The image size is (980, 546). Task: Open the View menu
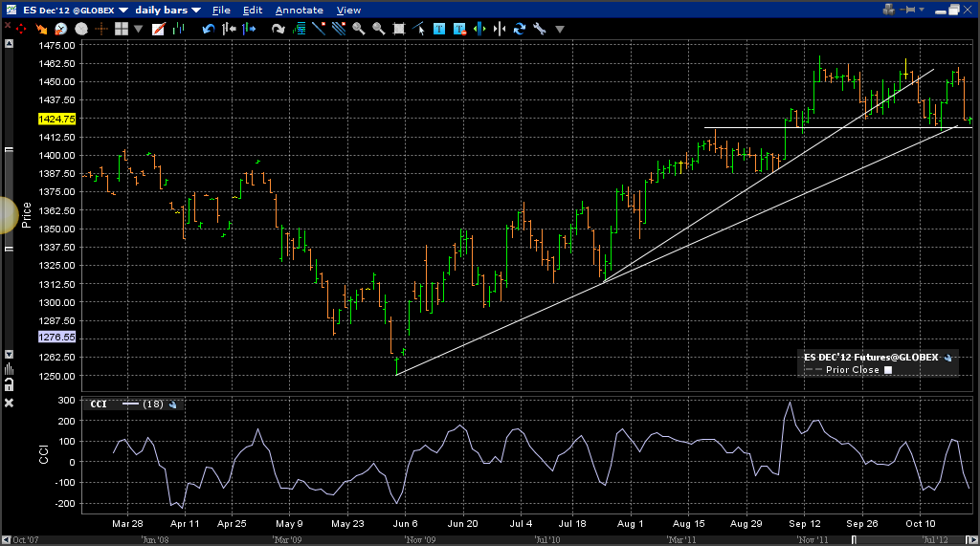coord(348,10)
